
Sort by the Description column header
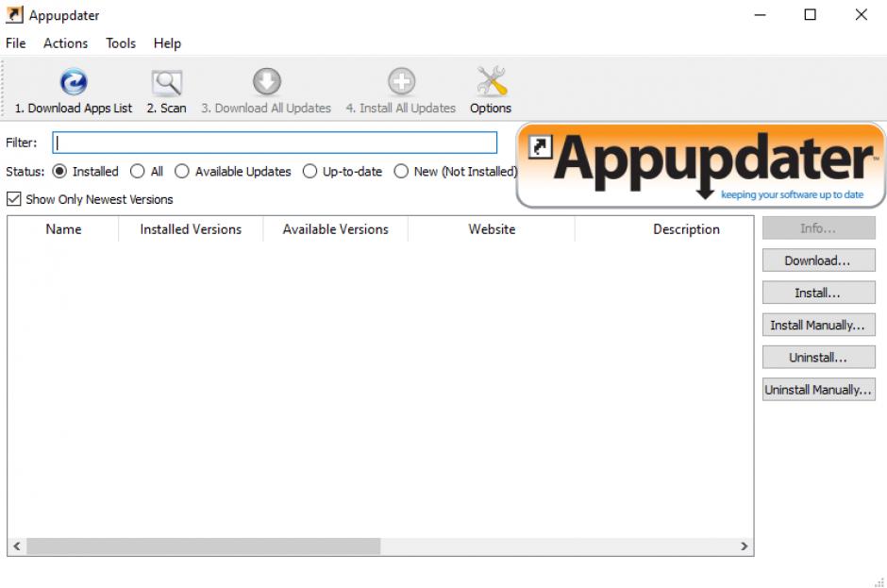pyautogui.click(x=664, y=229)
